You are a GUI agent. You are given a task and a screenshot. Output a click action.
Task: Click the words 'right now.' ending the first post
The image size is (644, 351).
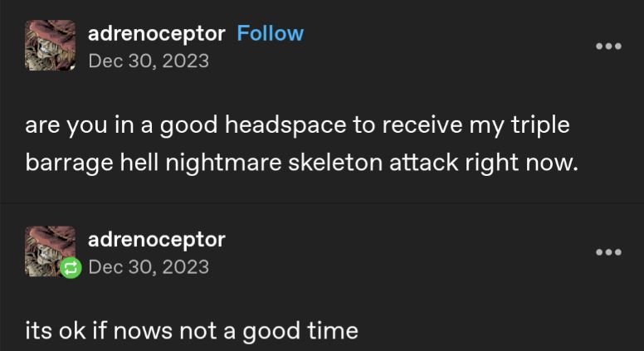pos(521,163)
